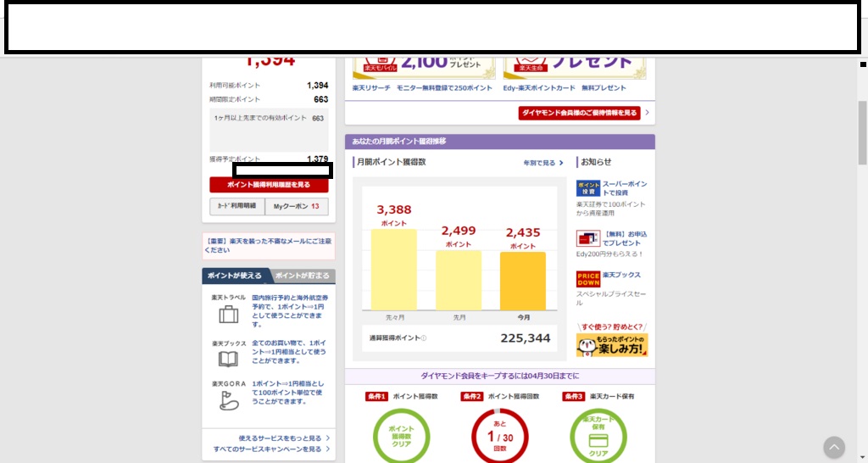Click the 先々月 3,388 ポイント bar

pos(393,270)
